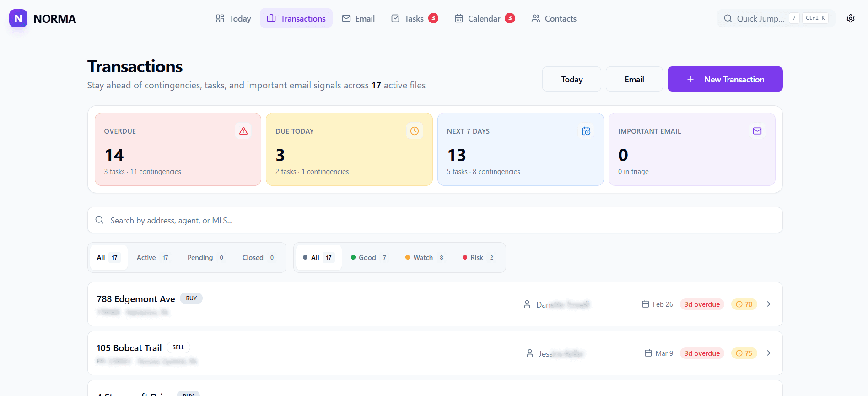Screen dimensions: 868x396
Task: Filter by Risk health status
Action: point(478,258)
